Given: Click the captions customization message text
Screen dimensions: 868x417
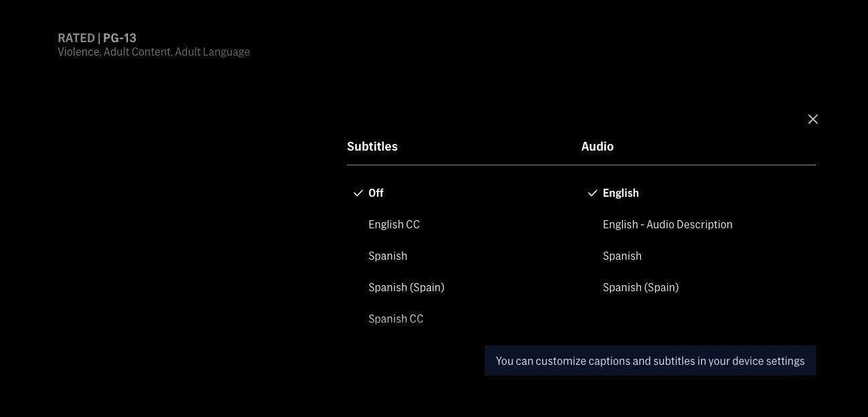Looking at the screenshot, I should pos(650,361).
